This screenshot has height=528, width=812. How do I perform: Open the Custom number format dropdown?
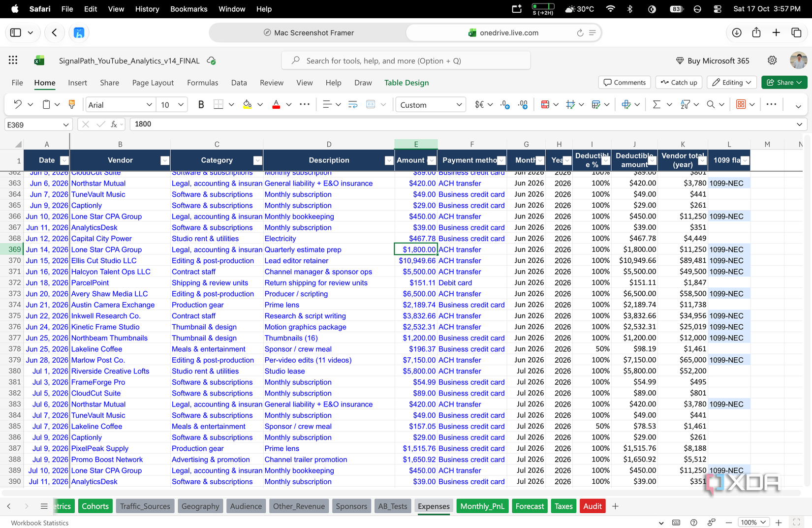(459, 105)
